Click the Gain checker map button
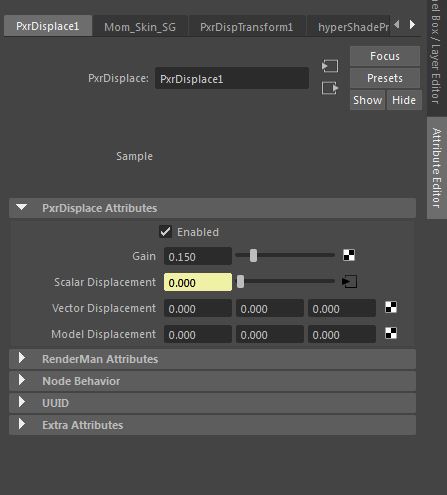Screen dimensions: 447x495 coord(349,255)
